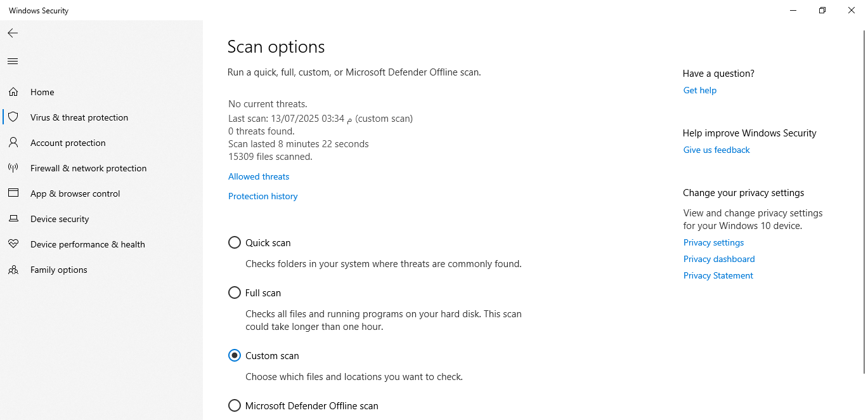Open the Allowed threats link
The height and width of the screenshot is (420, 868).
[x=259, y=177]
